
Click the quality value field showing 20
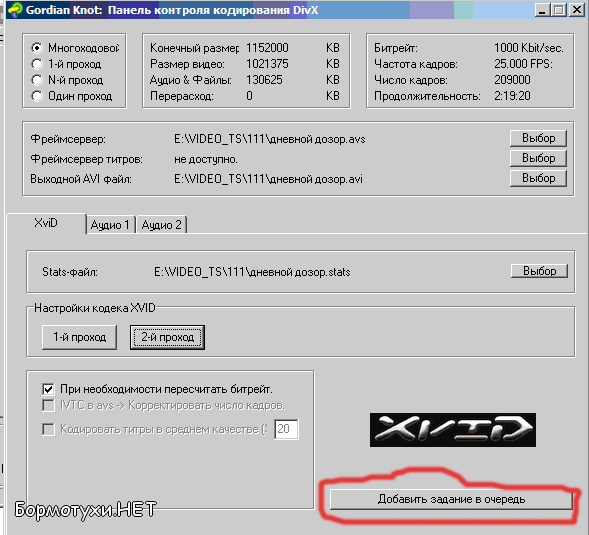pyautogui.click(x=286, y=429)
